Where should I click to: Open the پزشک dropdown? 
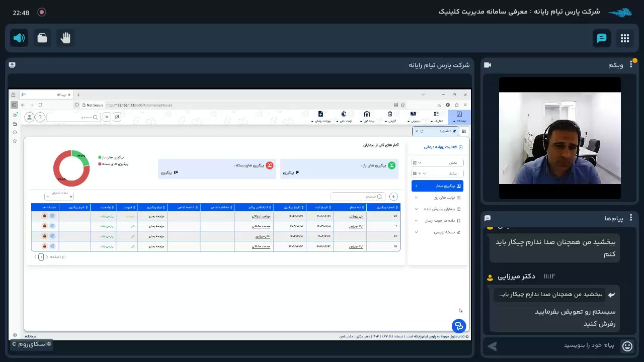[x=437, y=173]
